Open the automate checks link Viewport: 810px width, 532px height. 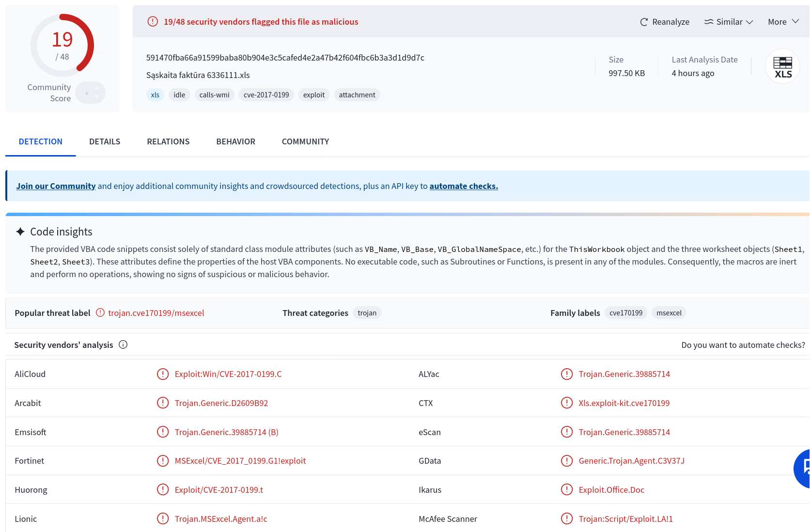coord(464,186)
